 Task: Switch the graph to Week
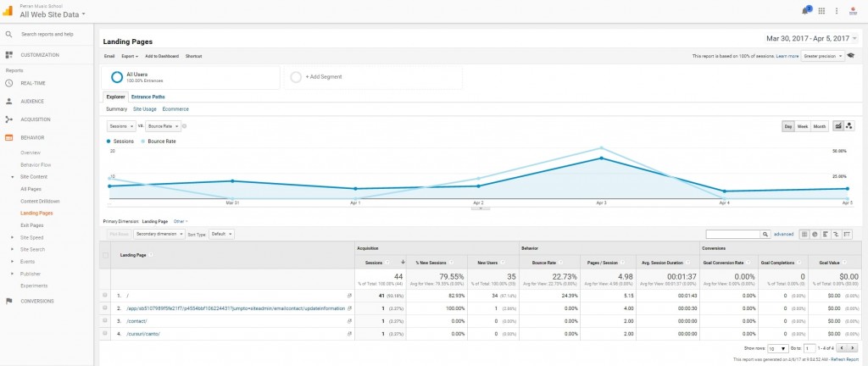[803, 126]
